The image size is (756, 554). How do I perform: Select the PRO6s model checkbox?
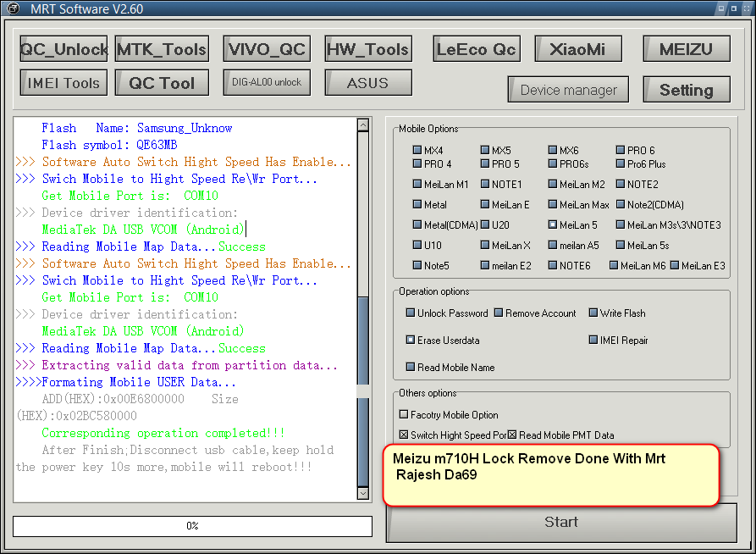(x=553, y=163)
